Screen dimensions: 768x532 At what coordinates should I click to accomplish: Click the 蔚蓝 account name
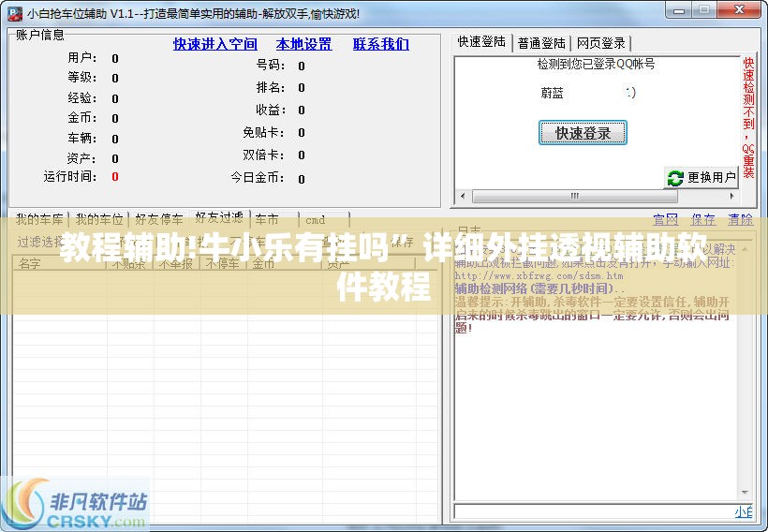pos(552,93)
